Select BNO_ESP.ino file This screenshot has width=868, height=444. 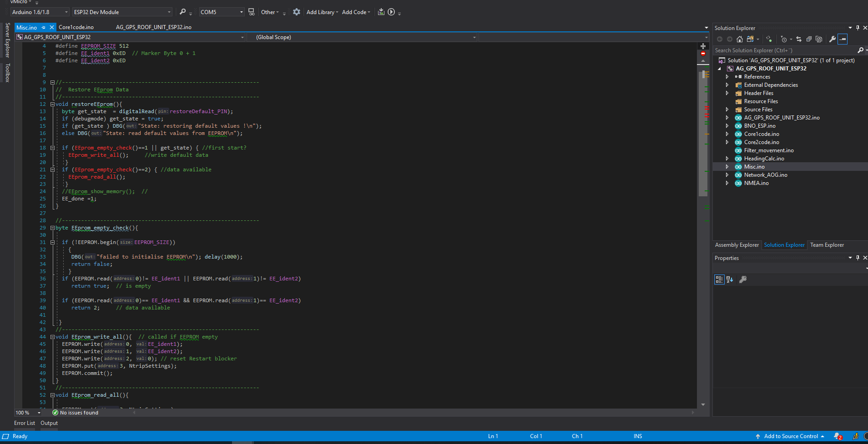tap(760, 126)
